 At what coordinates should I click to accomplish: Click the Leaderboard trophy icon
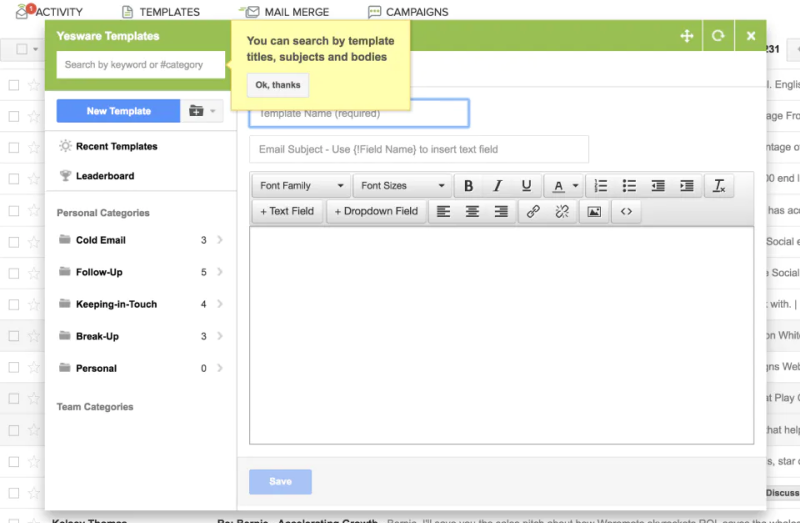(65, 176)
